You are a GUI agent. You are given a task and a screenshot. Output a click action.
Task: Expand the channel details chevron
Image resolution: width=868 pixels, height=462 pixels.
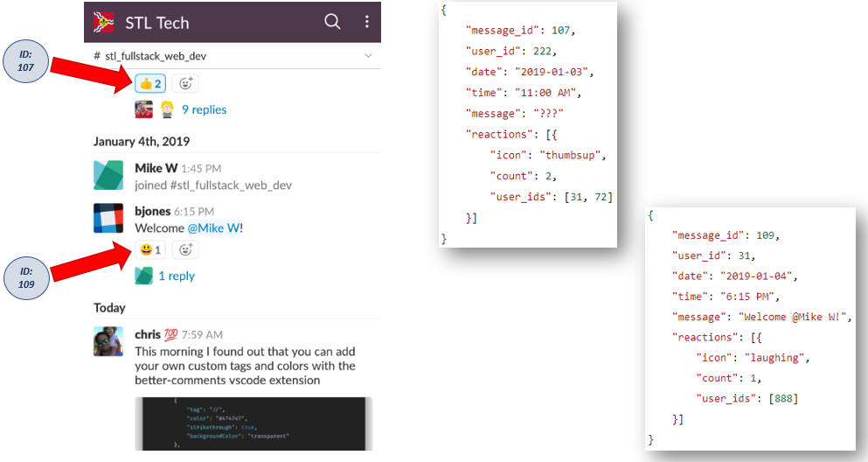click(x=368, y=56)
